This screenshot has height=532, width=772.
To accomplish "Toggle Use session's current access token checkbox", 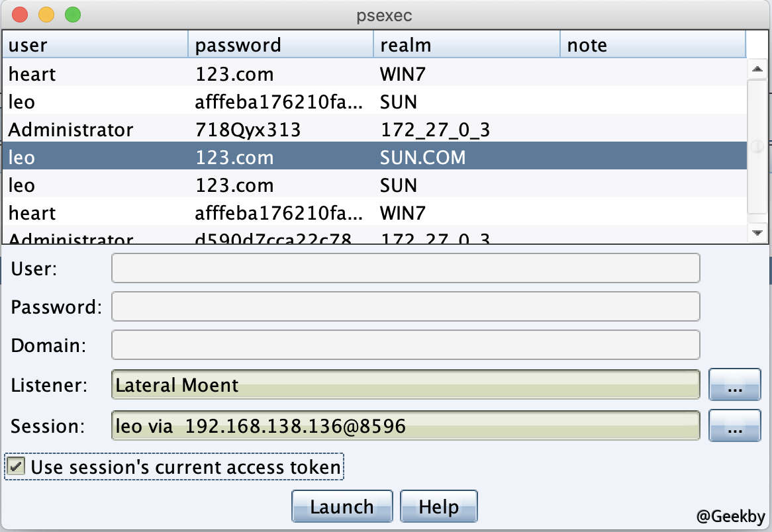I will coord(18,466).
